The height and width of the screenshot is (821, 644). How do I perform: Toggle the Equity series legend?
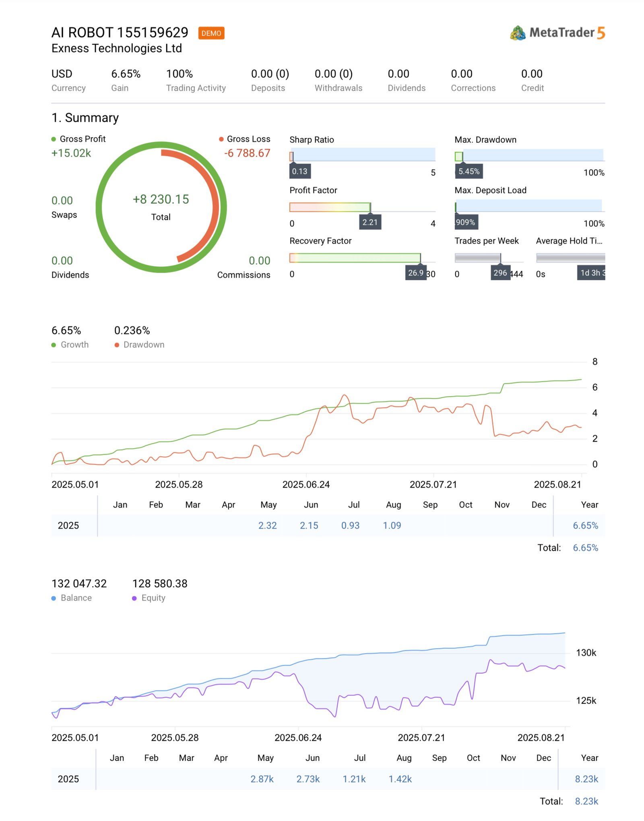pos(149,598)
